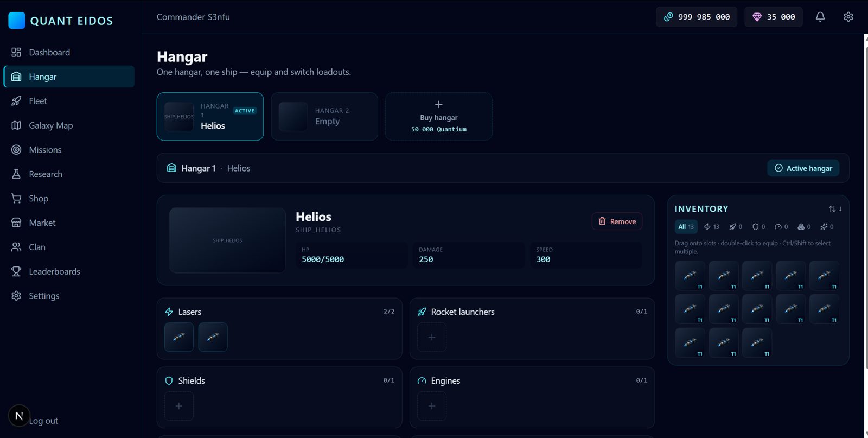Click the Leaderboards trophy icon
The image size is (868, 438).
tap(16, 271)
